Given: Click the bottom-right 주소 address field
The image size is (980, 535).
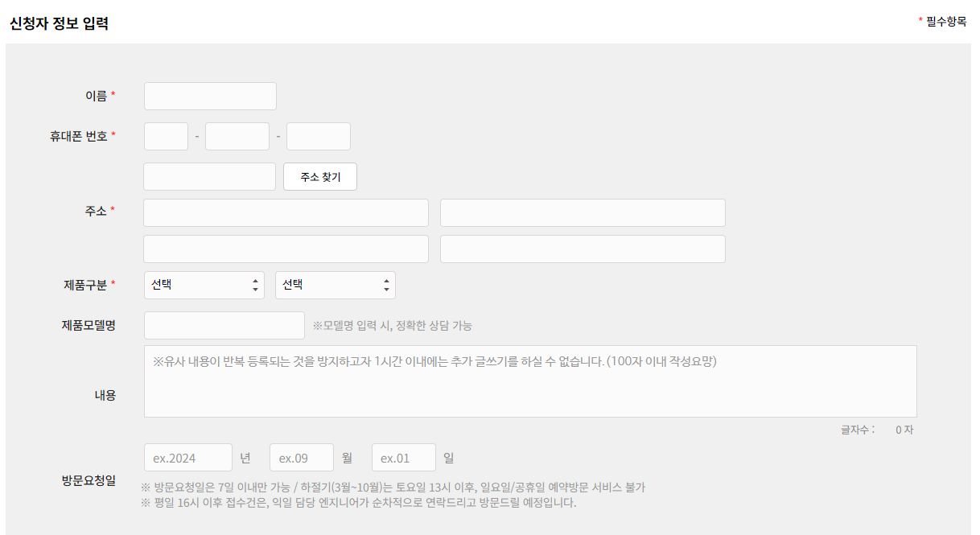Looking at the screenshot, I should click(582, 249).
